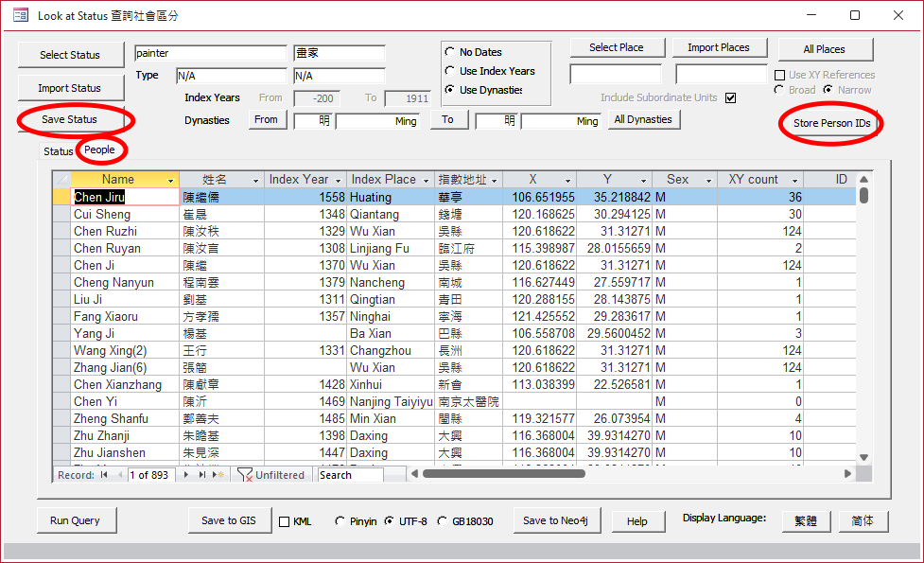Image resolution: width=924 pixels, height=563 pixels.
Task: Open the Name column dropdown filter
Action: click(x=171, y=180)
